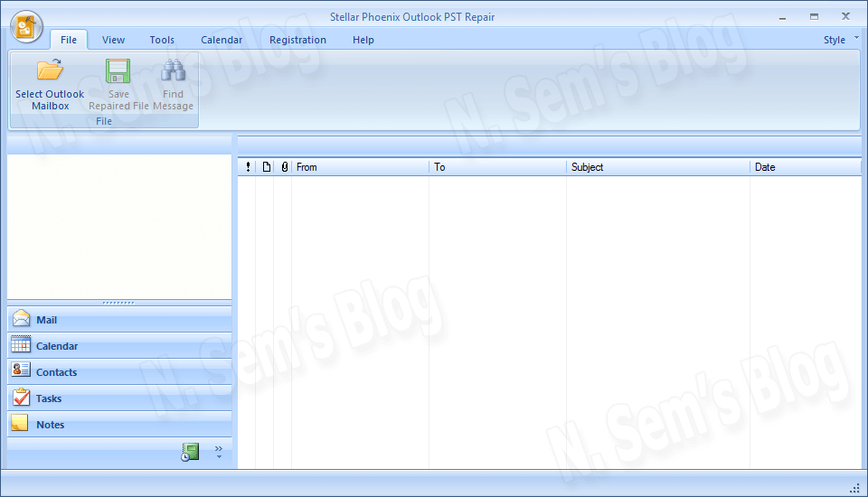
Task: Open Select Outlook Mailbox
Action: pos(50,84)
